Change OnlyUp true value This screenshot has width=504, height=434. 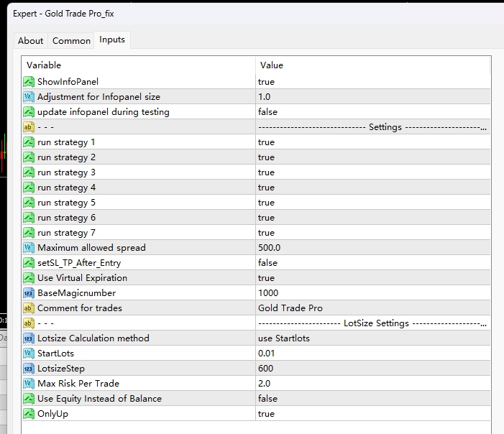[373, 414]
